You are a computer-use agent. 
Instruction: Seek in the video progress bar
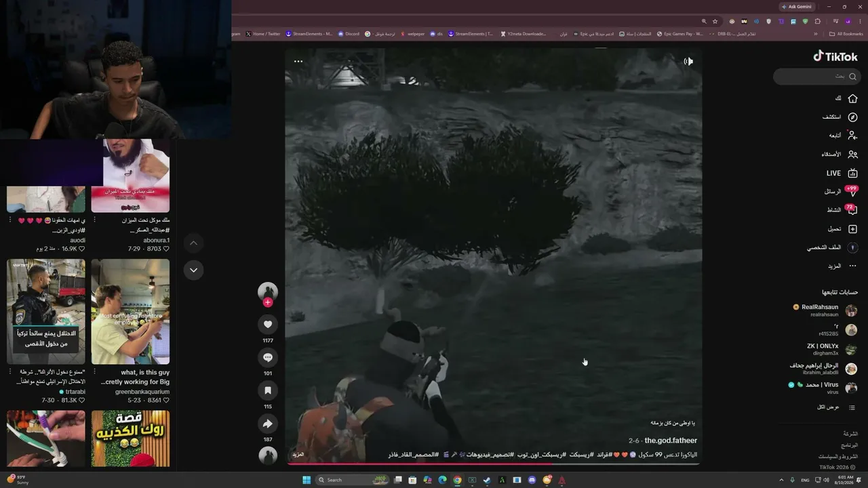493,464
